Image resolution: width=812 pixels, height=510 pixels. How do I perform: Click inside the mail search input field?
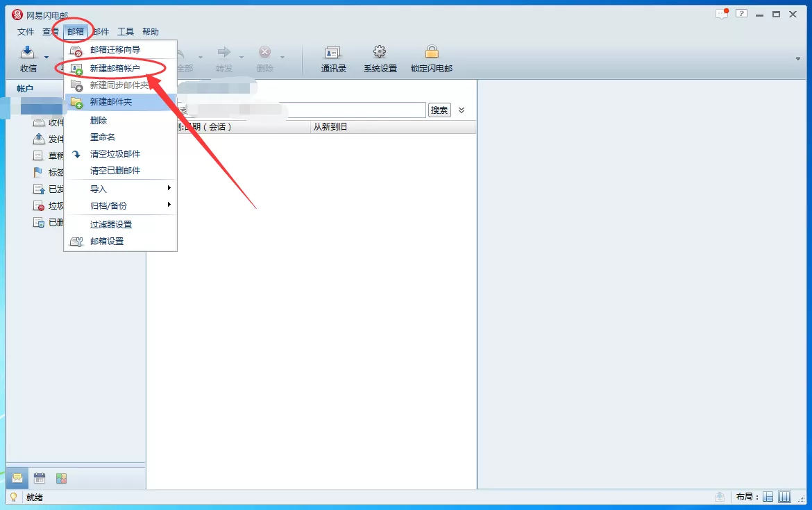tap(301, 110)
